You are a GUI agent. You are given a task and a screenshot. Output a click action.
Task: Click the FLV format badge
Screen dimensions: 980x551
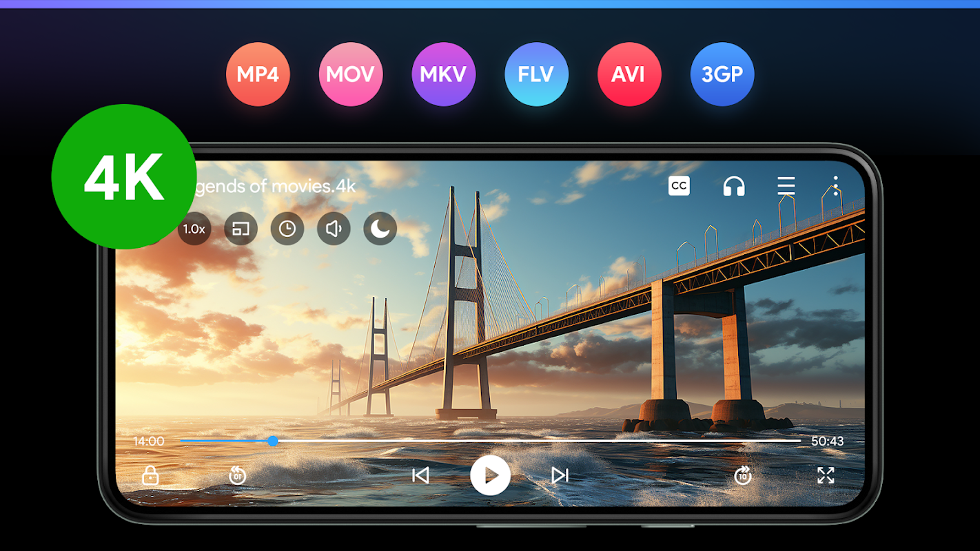pos(536,74)
